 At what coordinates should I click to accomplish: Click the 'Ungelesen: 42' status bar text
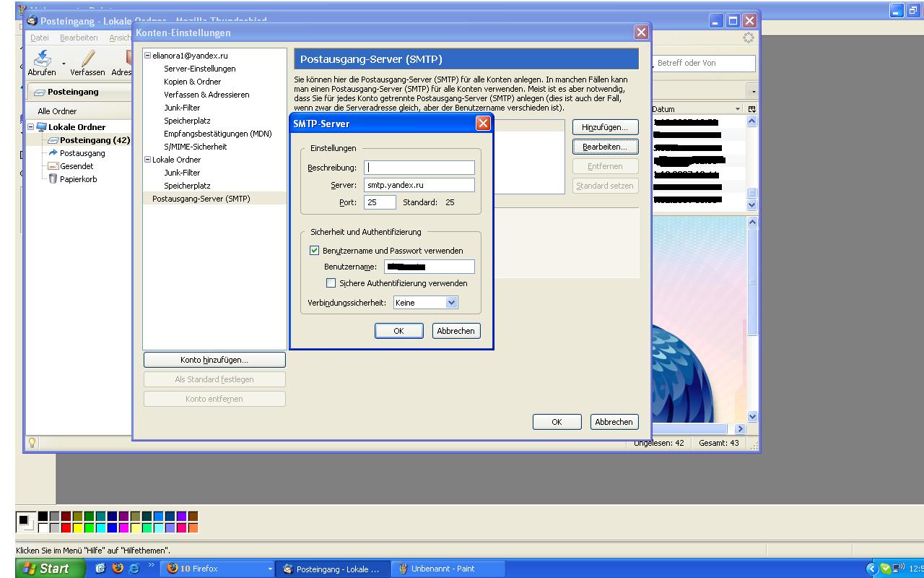point(659,443)
